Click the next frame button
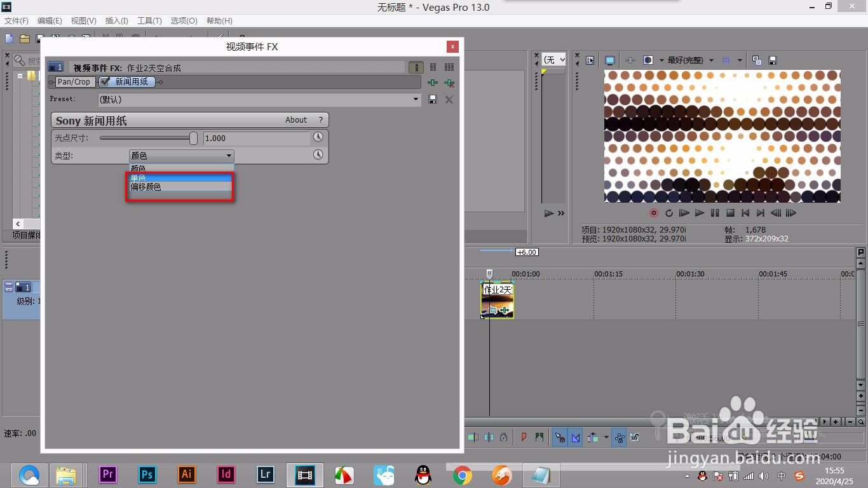Viewport: 868px width, 488px height. [791, 213]
